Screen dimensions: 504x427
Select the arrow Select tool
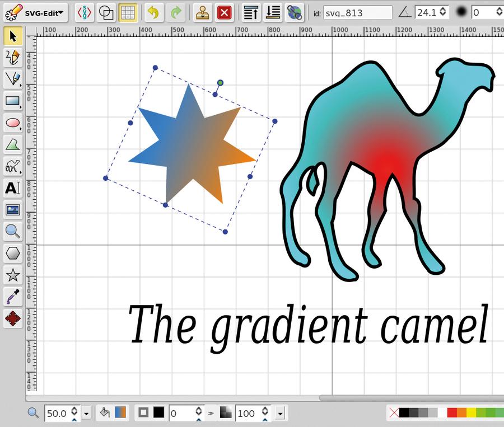coord(13,36)
